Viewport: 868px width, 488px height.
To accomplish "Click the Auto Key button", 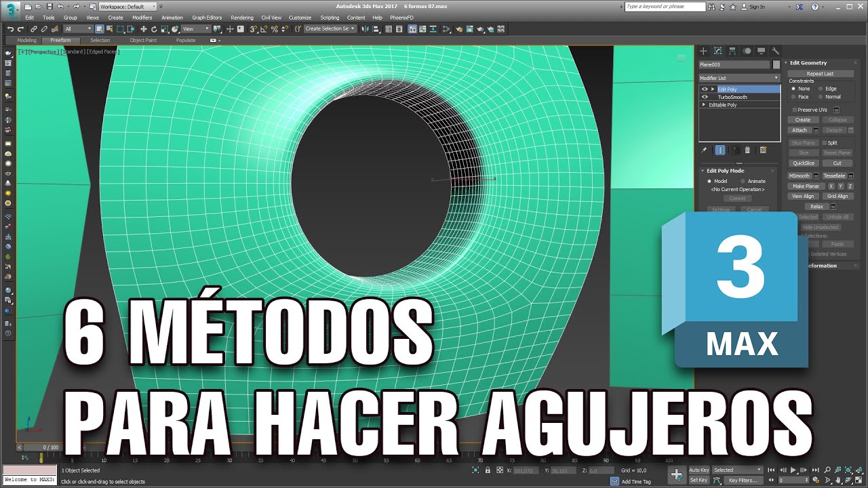I will point(699,470).
